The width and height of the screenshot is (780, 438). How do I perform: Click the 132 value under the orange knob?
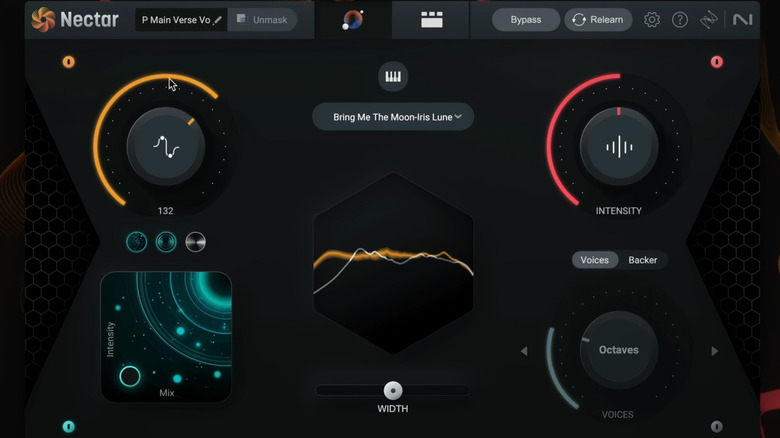pyautogui.click(x=165, y=211)
